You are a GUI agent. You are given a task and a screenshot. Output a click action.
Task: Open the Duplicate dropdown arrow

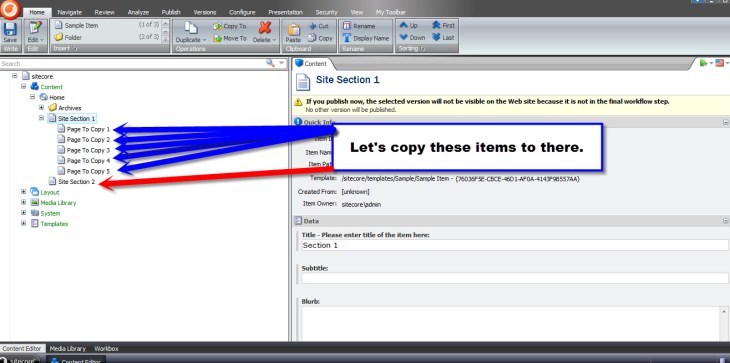tap(204, 40)
